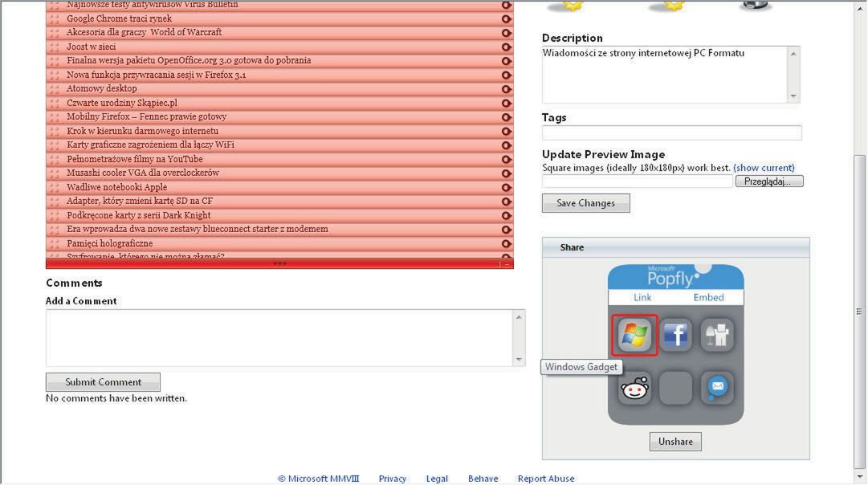Click the red resize bar under news list
Viewport: 868px width, 485px height.
[x=279, y=263]
